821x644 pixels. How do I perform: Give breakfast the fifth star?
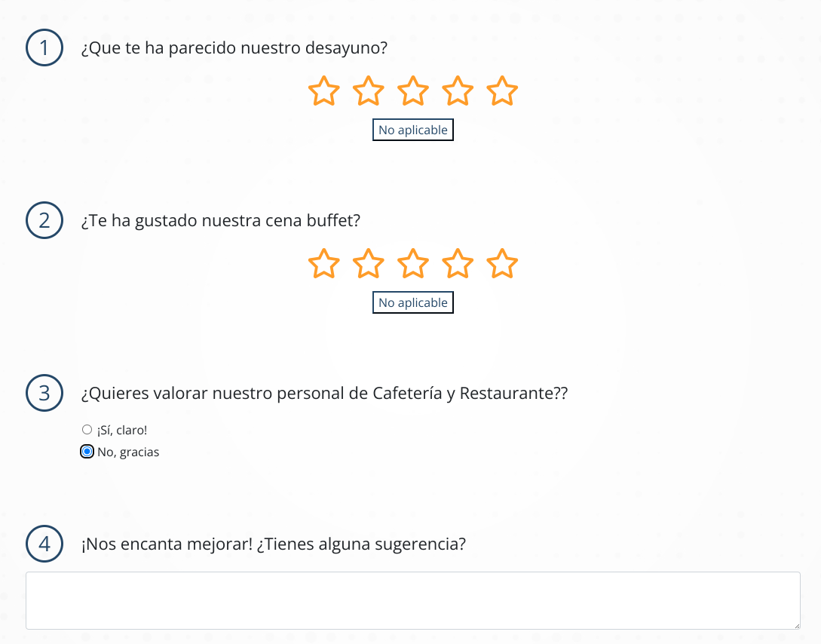(502, 91)
